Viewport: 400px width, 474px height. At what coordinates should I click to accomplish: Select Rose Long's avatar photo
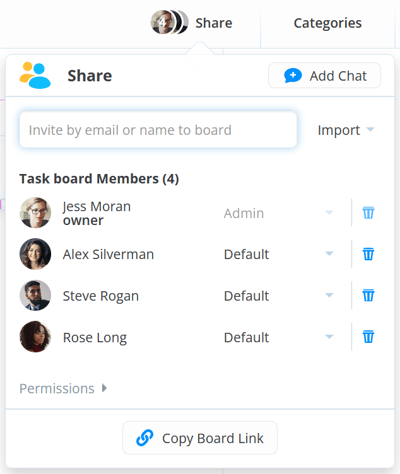click(35, 337)
